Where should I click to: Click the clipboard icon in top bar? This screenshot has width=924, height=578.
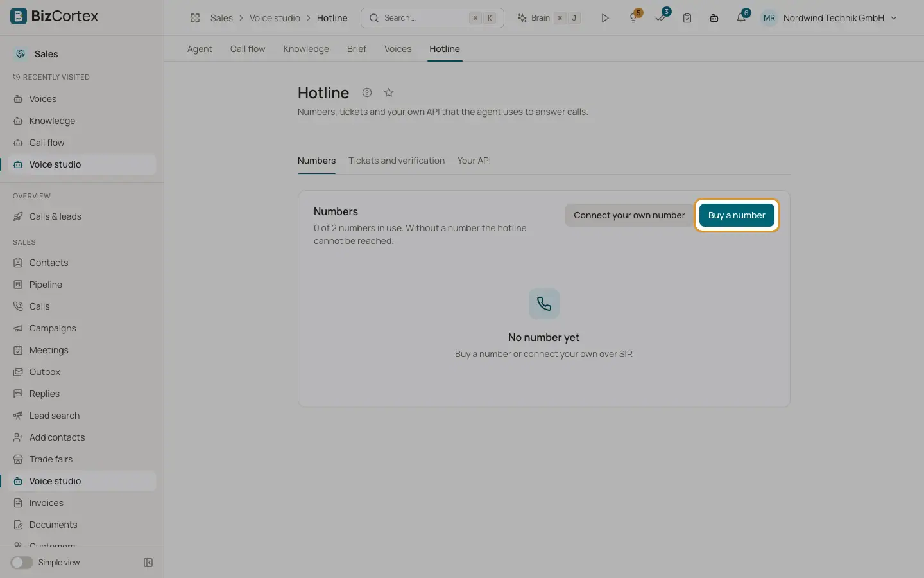pos(687,18)
